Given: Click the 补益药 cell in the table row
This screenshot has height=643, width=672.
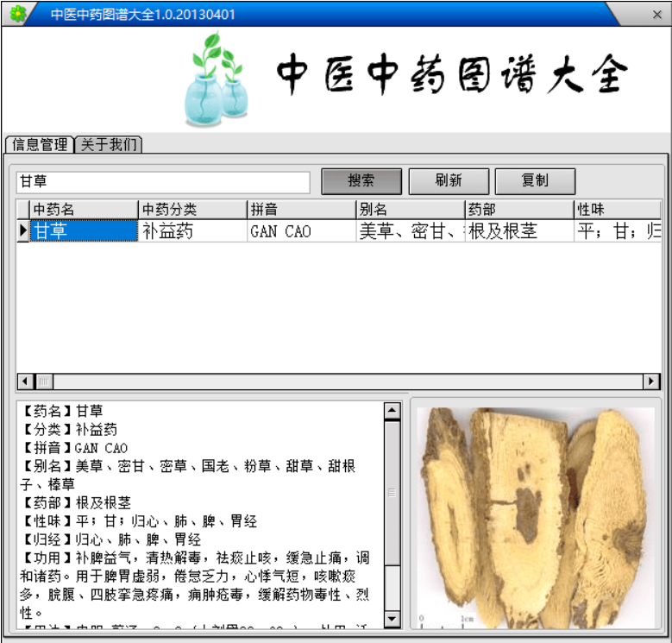Looking at the screenshot, I should coord(193,231).
